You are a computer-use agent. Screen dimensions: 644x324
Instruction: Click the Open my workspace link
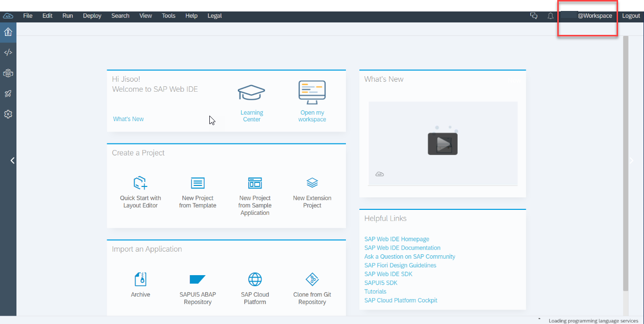tap(312, 116)
